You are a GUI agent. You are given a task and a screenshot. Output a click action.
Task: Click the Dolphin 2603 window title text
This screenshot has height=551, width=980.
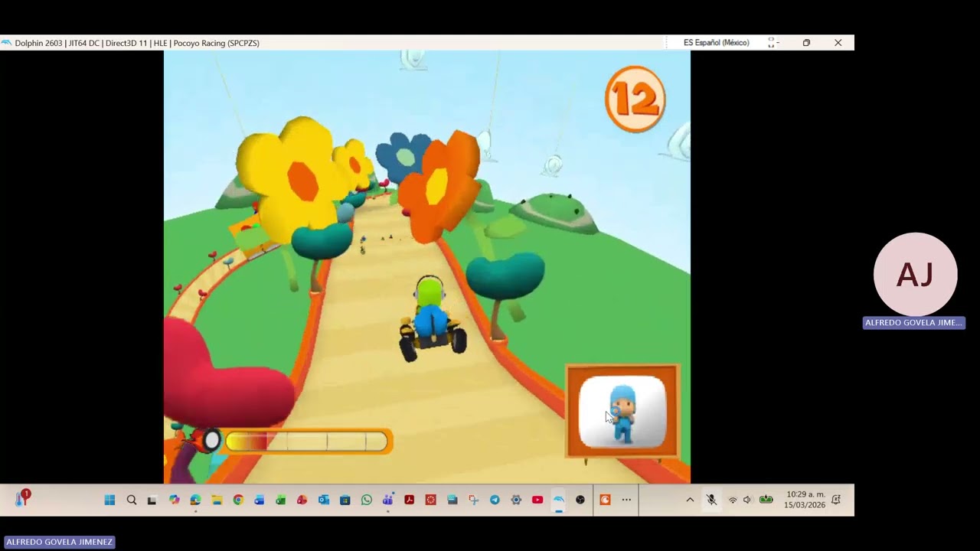tap(137, 44)
